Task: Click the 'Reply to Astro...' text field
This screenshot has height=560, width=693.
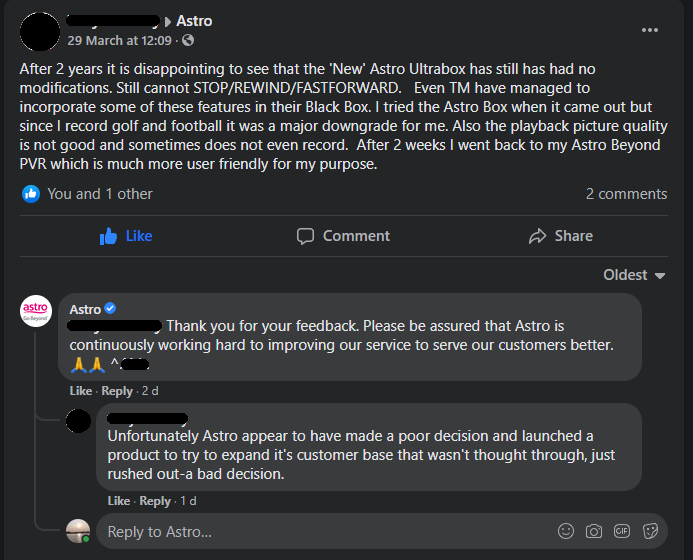Action: [320, 531]
